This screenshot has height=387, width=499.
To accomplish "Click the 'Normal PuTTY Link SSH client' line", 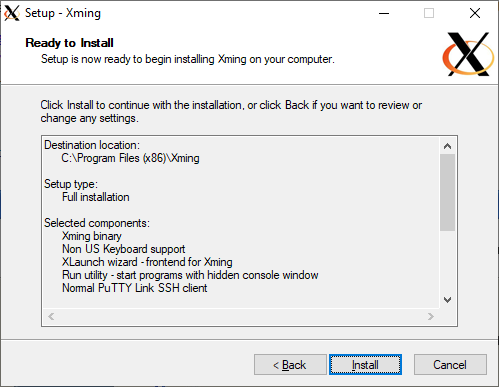I will pyautogui.click(x=135, y=288).
